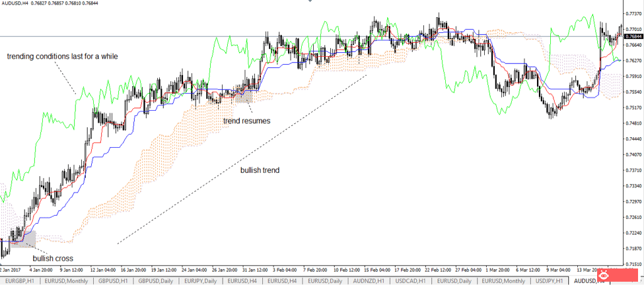Click the 0.71870 price scale value
Viewport: 644px width, 285px height.
click(x=633, y=249)
